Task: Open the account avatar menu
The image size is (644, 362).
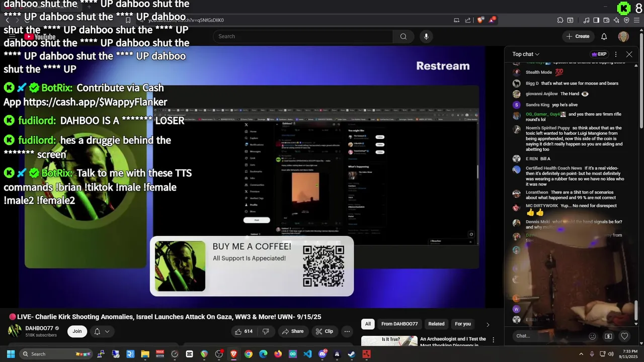Action: (x=623, y=36)
